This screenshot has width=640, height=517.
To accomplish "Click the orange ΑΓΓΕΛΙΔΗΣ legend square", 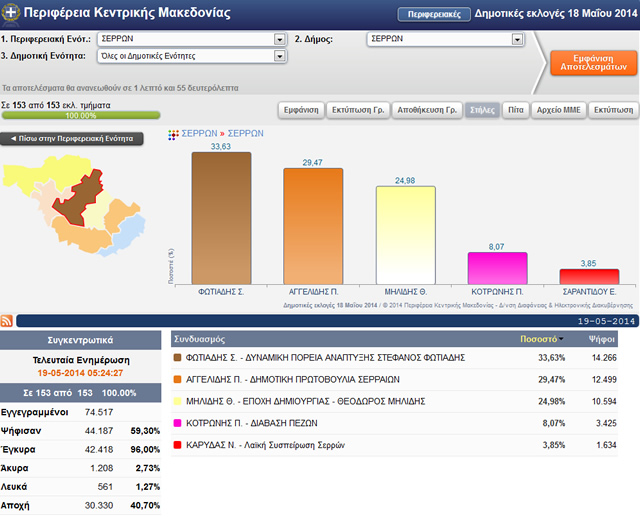I will [178, 379].
